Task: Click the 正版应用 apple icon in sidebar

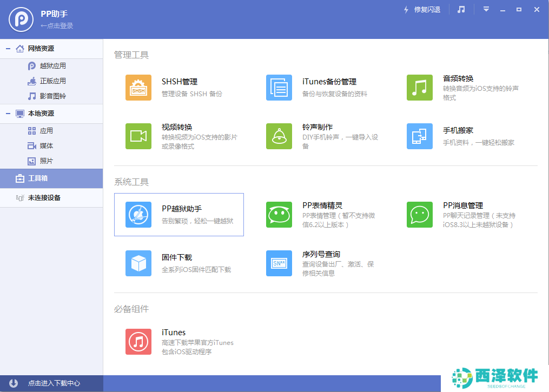Action: pos(32,81)
